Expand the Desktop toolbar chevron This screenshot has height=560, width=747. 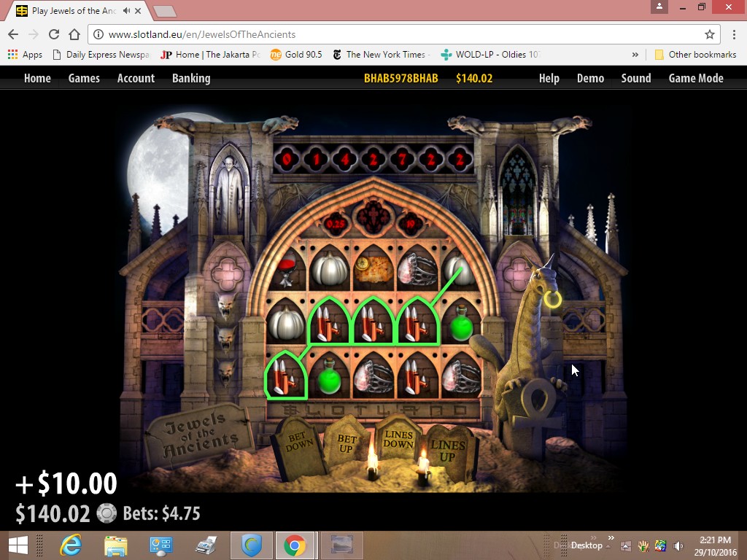pos(611,538)
